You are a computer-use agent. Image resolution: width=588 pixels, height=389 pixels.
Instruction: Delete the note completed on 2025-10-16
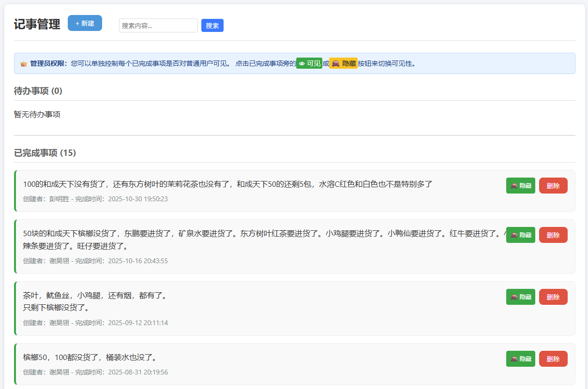553,235
